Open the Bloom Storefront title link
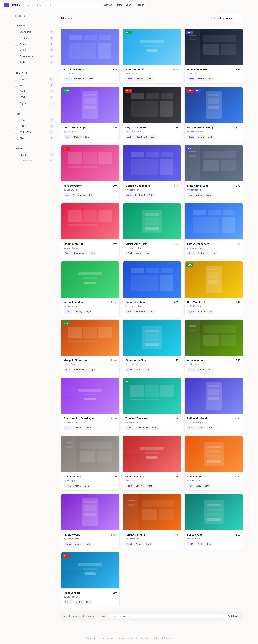258x644 pixels. pos(74,244)
